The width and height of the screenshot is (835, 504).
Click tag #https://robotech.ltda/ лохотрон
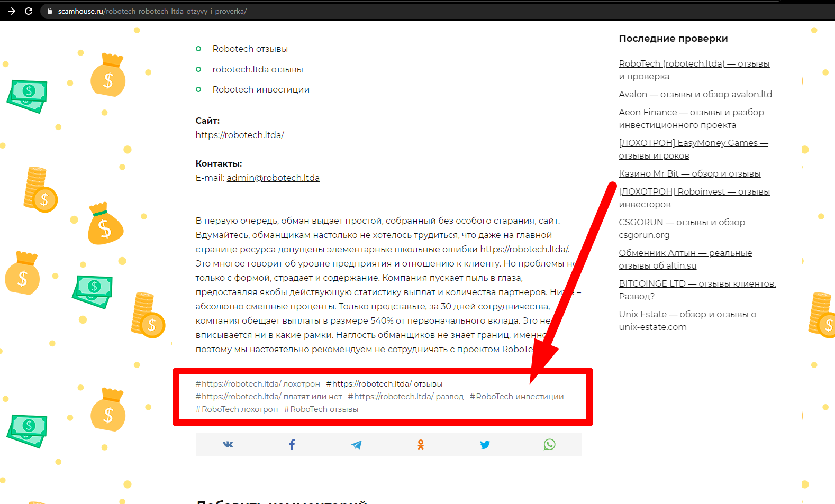(258, 384)
